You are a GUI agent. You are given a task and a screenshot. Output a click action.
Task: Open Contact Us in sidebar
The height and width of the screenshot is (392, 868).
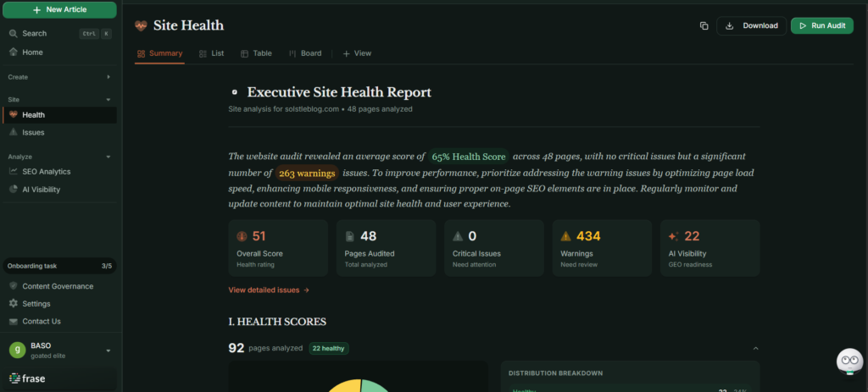coord(41,321)
